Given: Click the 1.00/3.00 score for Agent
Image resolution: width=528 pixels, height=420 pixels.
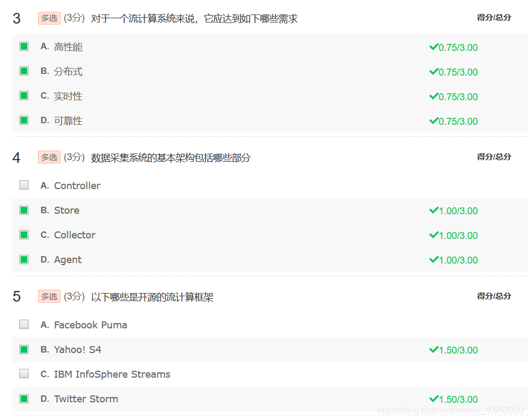Looking at the screenshot, I should tap(458, 260).
